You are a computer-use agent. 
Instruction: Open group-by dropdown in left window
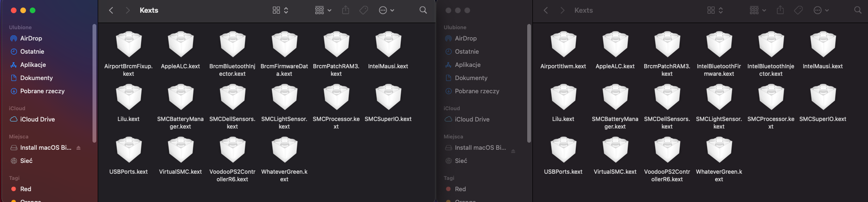(x=323, y=10)
